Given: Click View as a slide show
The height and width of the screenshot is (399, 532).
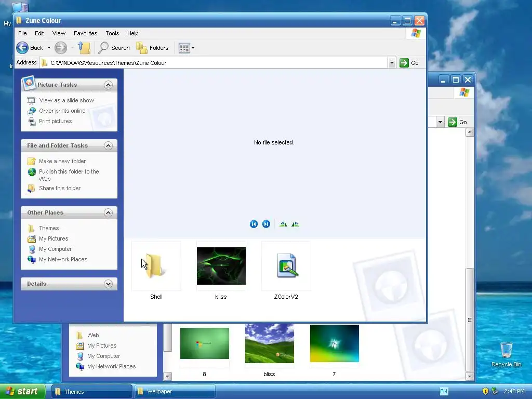Looking at the screenshot, I should coord(66,100).
